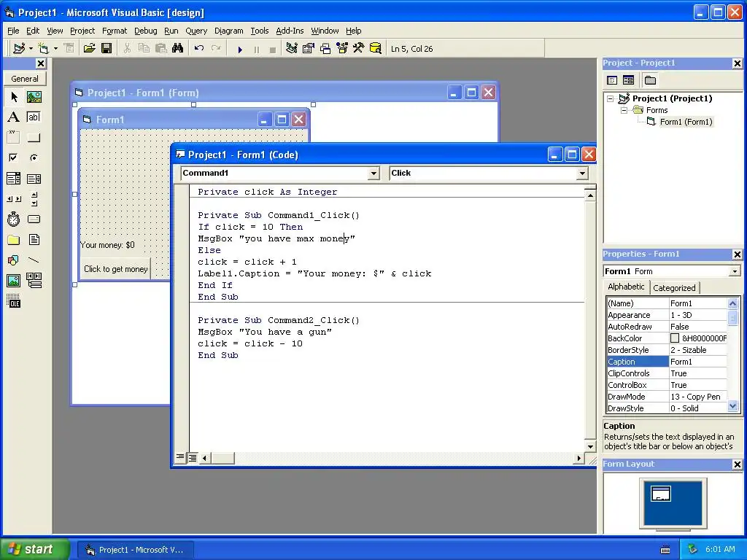Select the DrawMode property row
The image size is (747, 560).
(667, 397)
